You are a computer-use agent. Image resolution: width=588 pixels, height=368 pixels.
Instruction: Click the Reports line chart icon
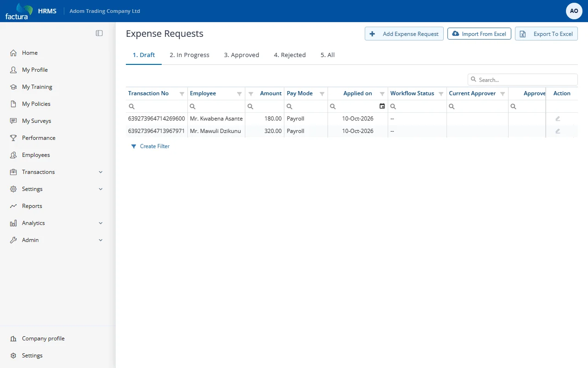tap(13, 206)
